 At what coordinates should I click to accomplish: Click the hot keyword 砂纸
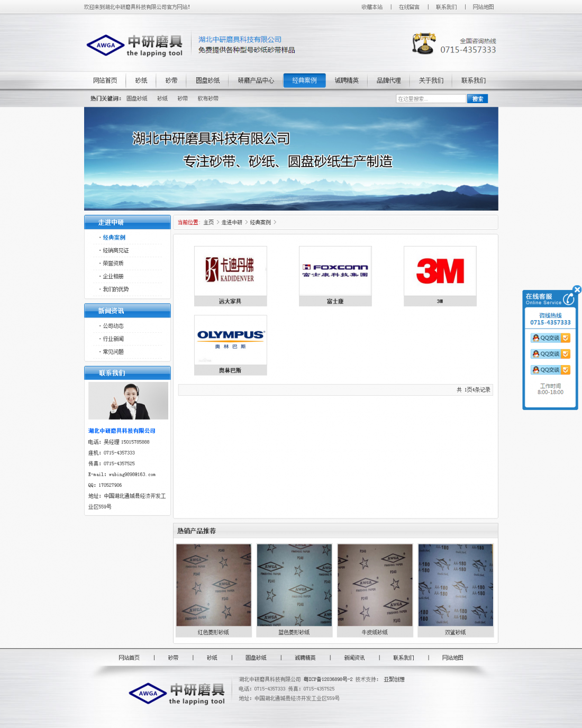click(x=162, y=98)
